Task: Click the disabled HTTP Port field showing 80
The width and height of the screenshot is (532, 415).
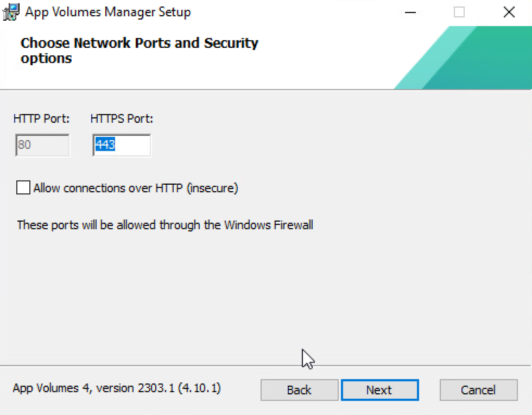Action: coord(42,146)
